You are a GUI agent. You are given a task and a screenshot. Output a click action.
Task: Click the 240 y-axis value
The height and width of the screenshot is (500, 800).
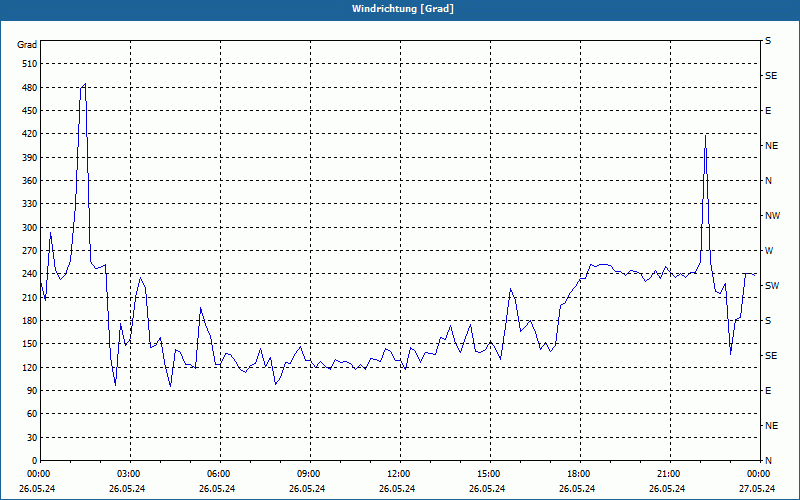pyautogui.click(x=30, y=274)
